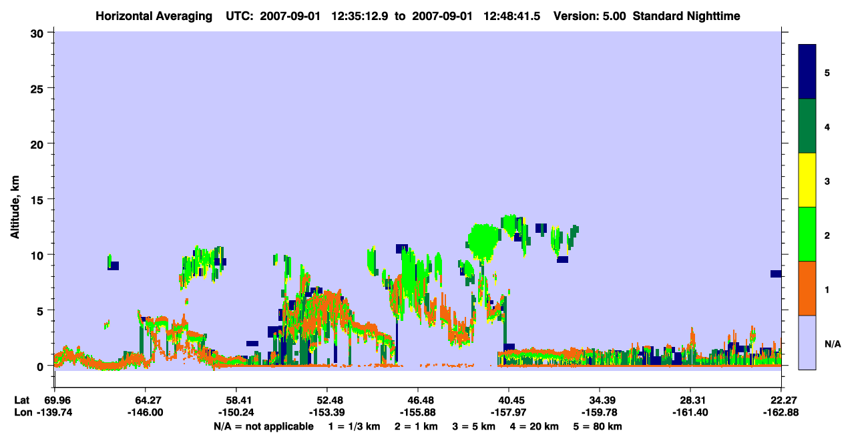The image size is (868, 445).
Task: Click the '1 = 1/3 km' legend note
Action: pyautogui.click(x=354, y=426)
